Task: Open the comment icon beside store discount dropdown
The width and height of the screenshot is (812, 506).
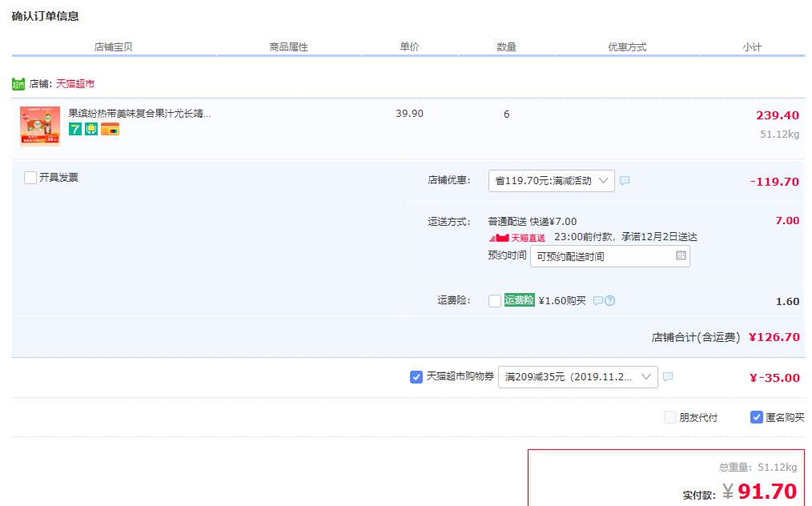Action: point(625,181)
